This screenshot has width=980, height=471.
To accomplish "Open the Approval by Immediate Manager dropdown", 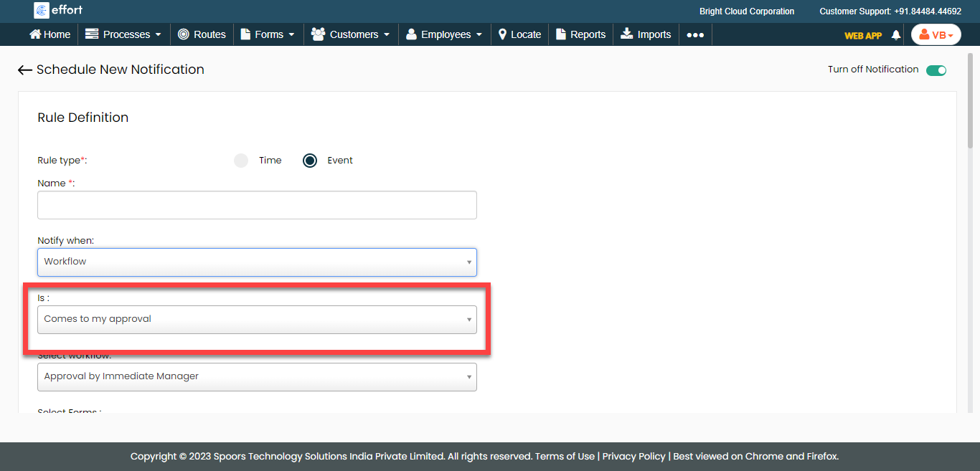I will coord(257,376).
